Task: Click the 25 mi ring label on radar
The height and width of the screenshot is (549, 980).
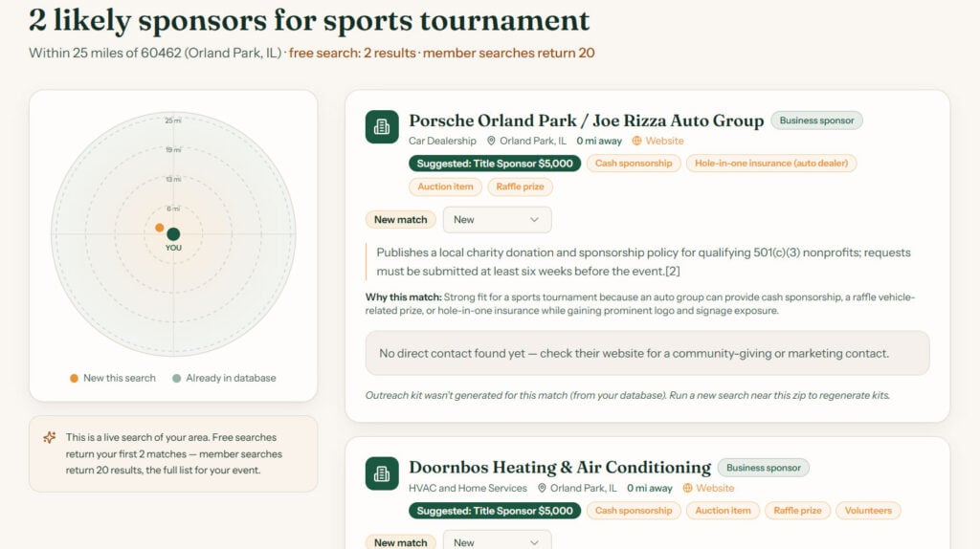Action: (173, 121)
